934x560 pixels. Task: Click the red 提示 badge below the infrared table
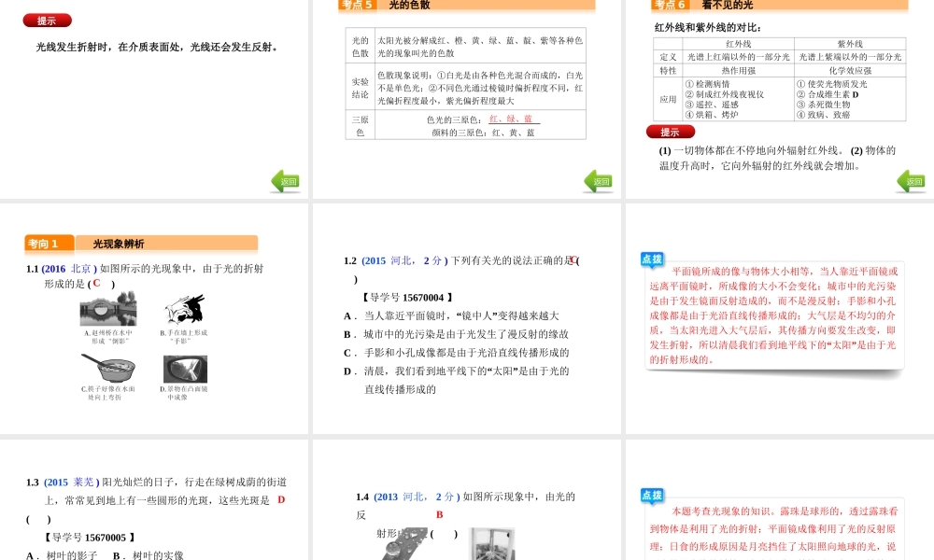[670, 132]
